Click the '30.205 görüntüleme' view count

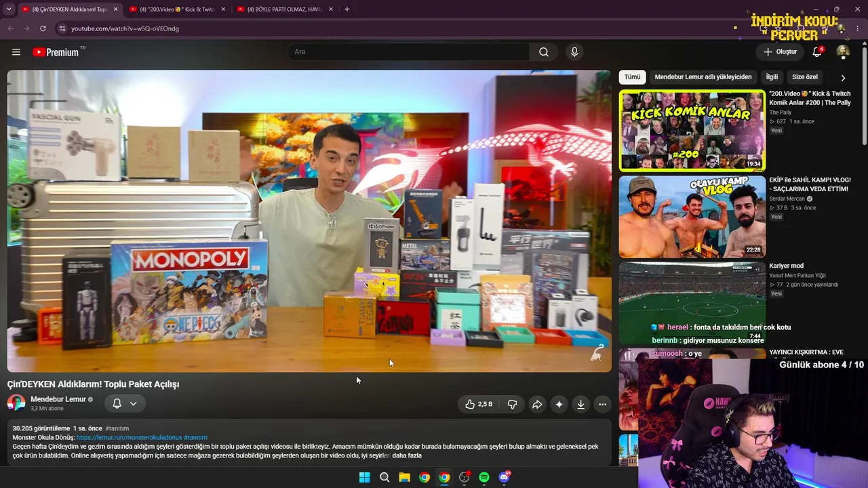[x=41, y=429]
